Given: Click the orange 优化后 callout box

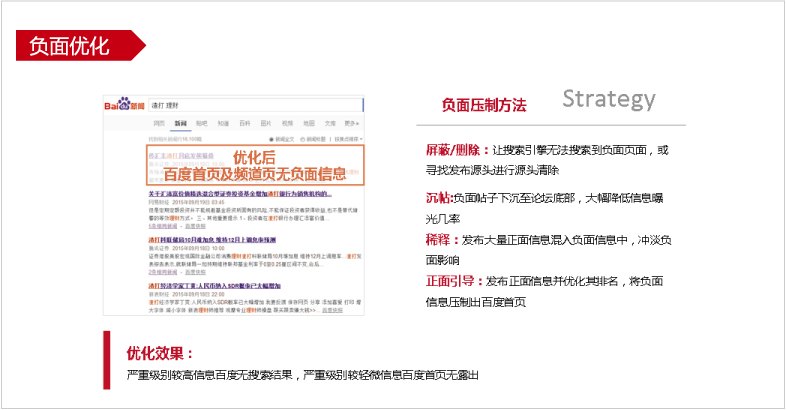Looking at the screenshot, I should 254,165.
